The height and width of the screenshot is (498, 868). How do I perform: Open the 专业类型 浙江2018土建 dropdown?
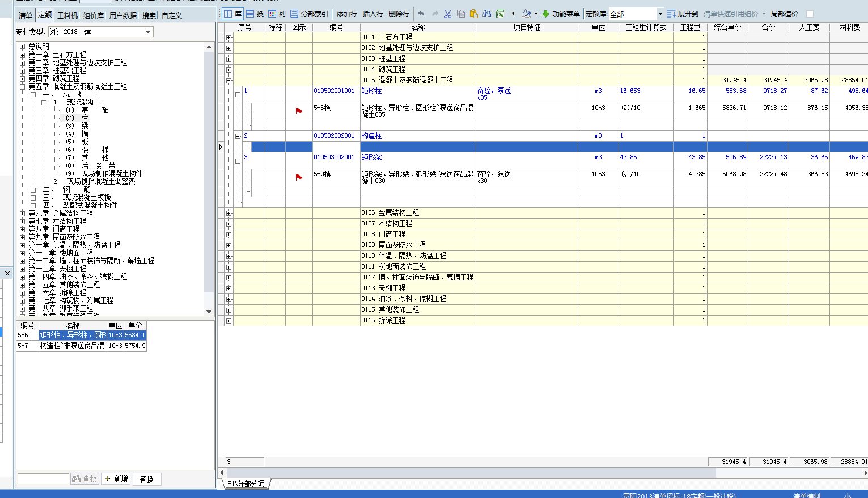click(x=149, y=32)
